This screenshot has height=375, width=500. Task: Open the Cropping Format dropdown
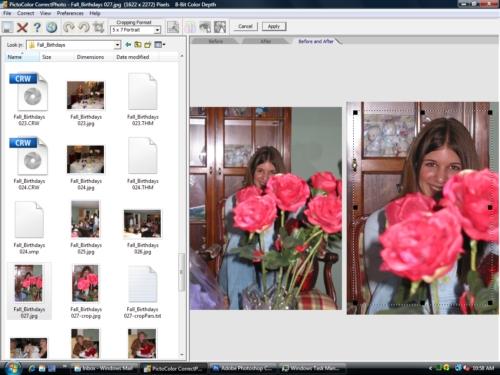point(157,30)
